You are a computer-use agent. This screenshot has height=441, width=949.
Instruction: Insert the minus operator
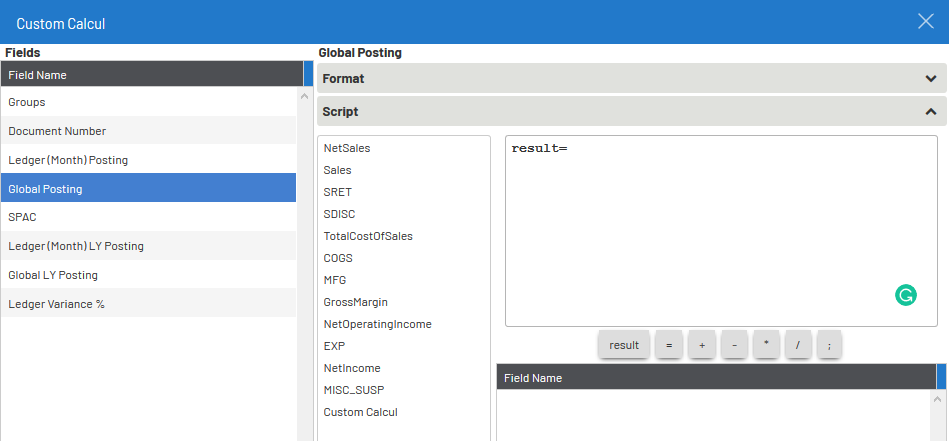pos(734,345)
